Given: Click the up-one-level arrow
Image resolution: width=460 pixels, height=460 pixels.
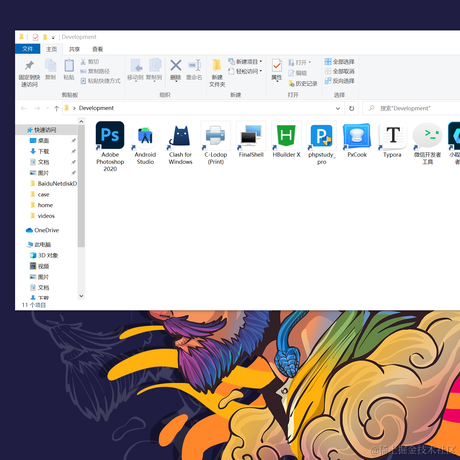Looking at the screenshot, I should [x=56, y=108].
